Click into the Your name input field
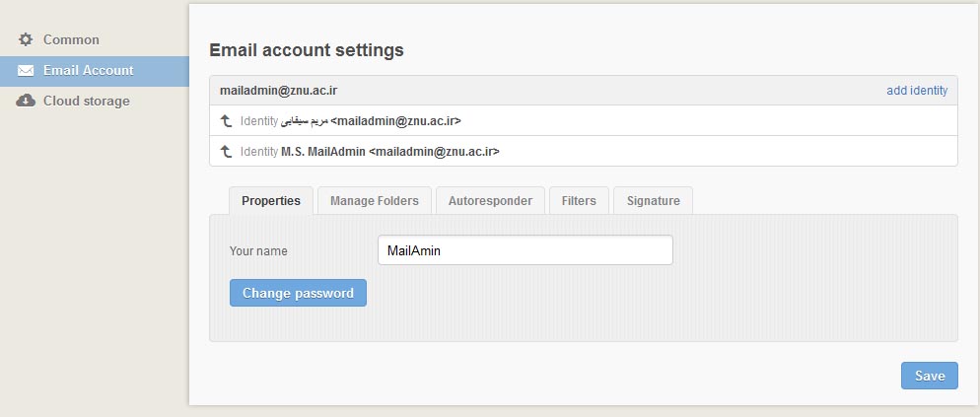Screen dimensions: 980x417 (x=525, y=250)
